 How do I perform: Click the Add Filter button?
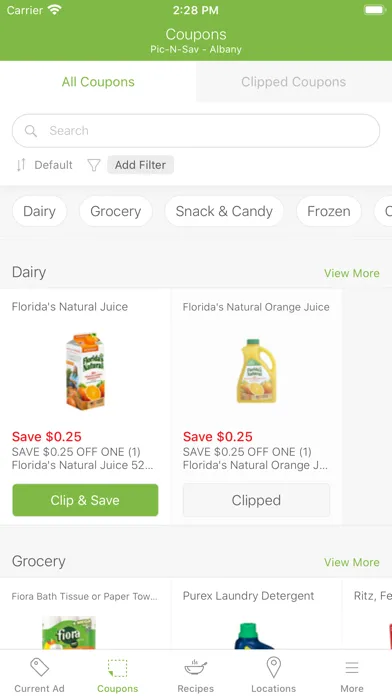[x=140, y=165]
